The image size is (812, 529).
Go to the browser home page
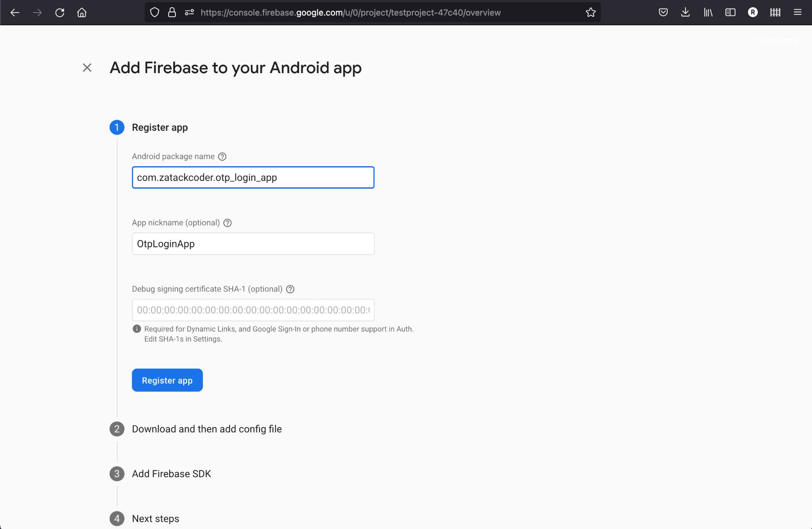(82, 13)
